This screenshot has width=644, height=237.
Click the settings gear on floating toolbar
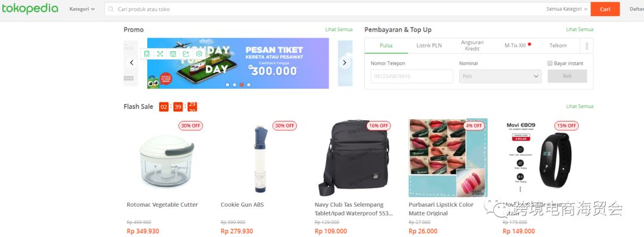pyautogui.click(x=199, y=54)
